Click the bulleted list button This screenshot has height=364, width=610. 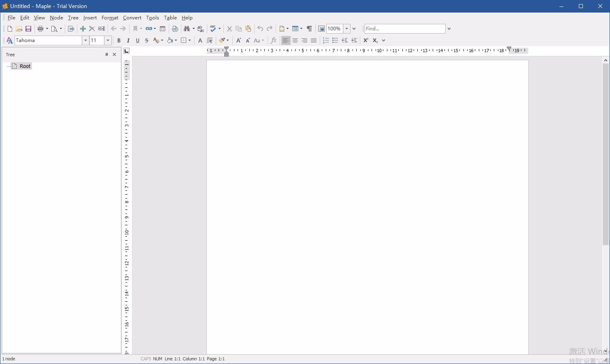(335, 40)
